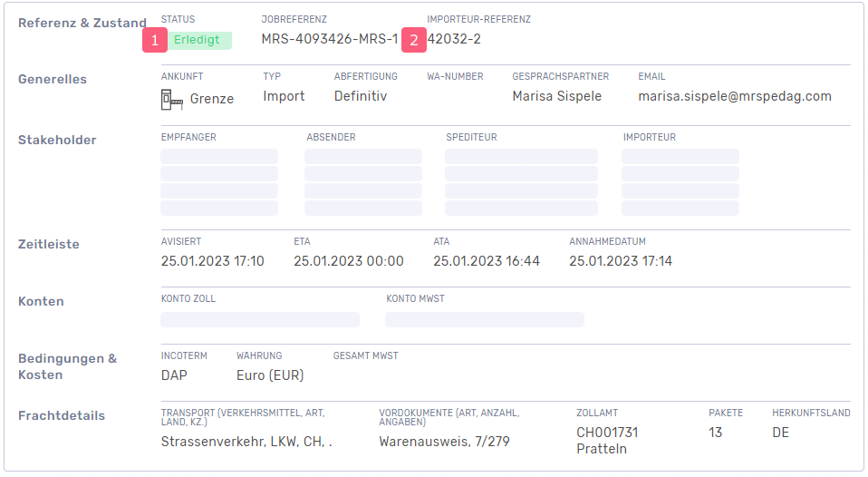
Task: Click the red annotation marker 1
Action: 155,40
